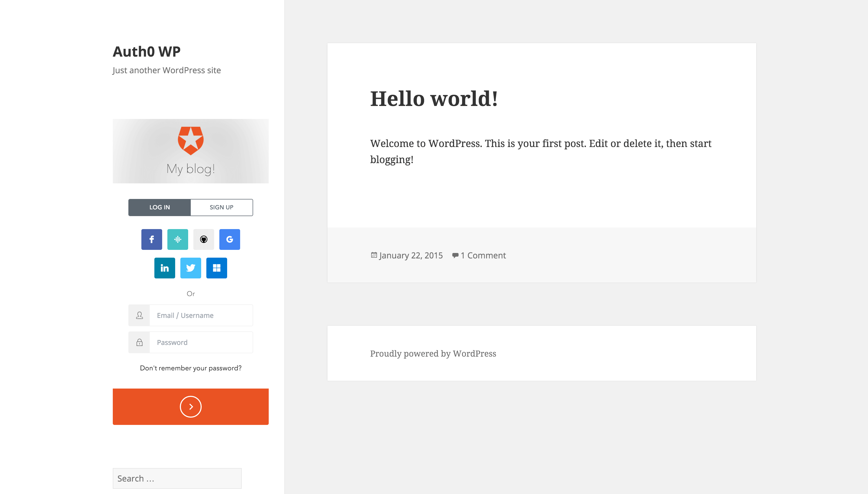The height and width of the screenshot is (494, 868).
Task: Log in with the GitHub icon
Action: click(x=204, y=239)
